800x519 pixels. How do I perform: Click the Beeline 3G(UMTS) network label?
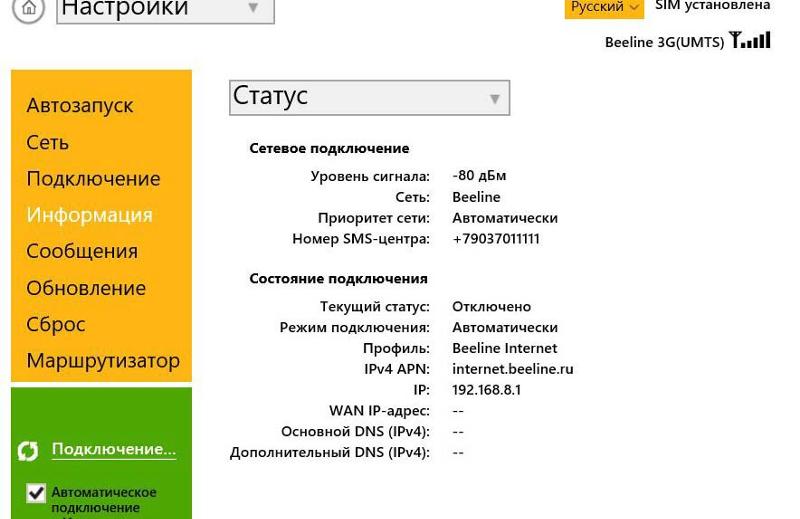[664, 42]
